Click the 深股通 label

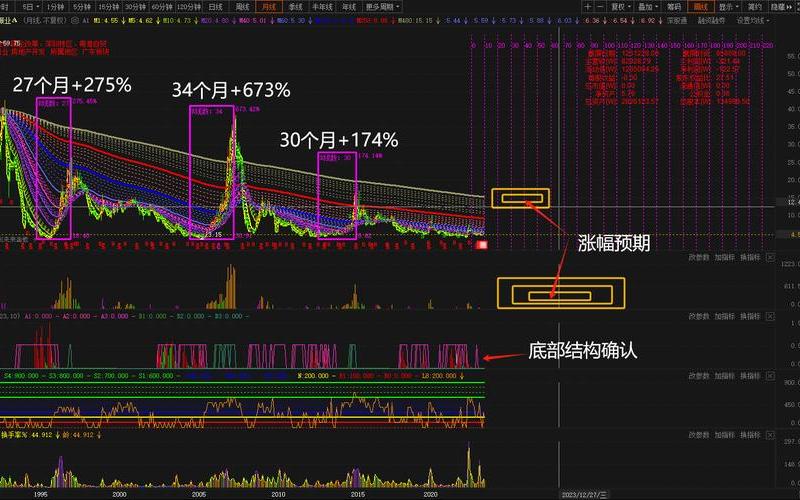677,21
